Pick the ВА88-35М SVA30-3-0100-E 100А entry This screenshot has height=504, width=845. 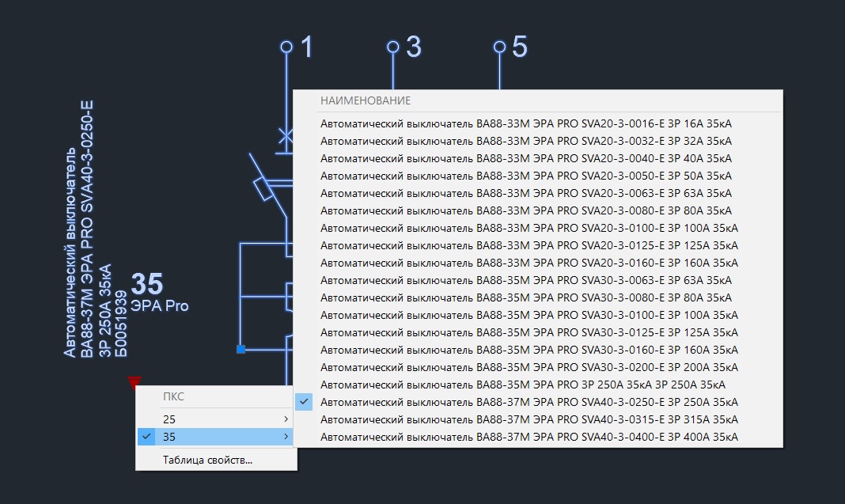tap(538, 315)
